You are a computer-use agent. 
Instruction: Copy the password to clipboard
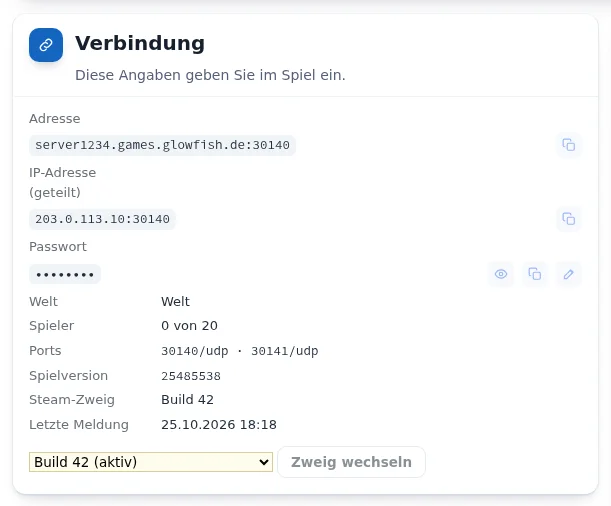tap(535, 274)
